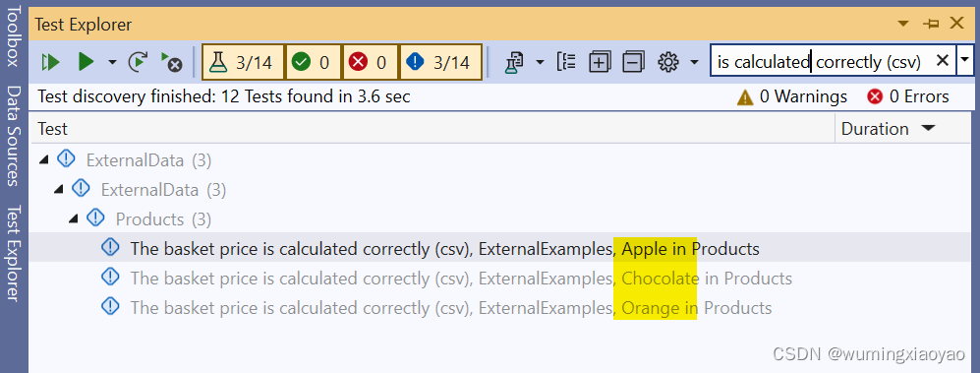The width and height of the screenshot is (980, 373).
Task: Toggle the failed tests filter
Action: pyautogui.click(x=371, y=62)
